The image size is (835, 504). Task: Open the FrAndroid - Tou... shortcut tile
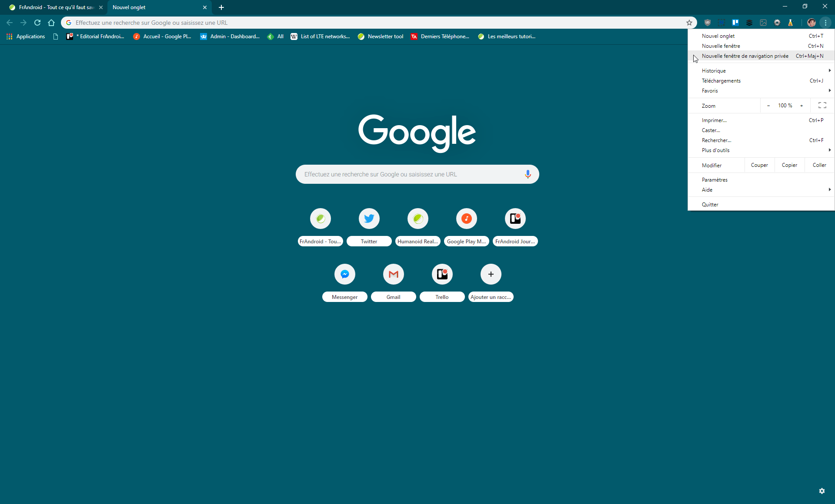coord(321,227)
